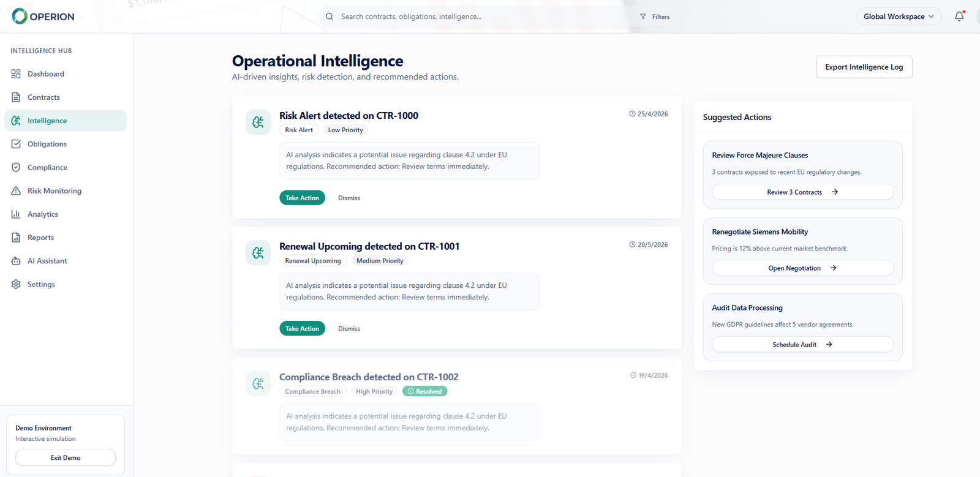Expand the Global Workspace dropdown
The image size is (980, 477).
point(899,17)
